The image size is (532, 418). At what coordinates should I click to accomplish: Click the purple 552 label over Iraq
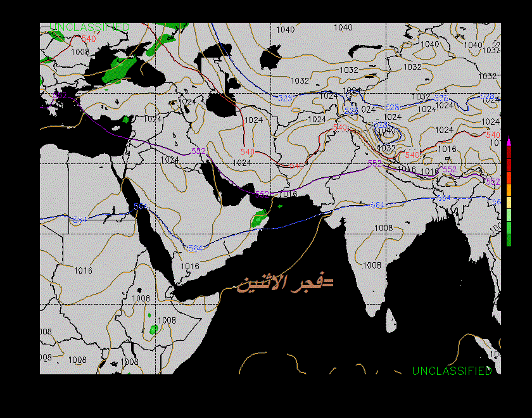[x=198, y=151]
